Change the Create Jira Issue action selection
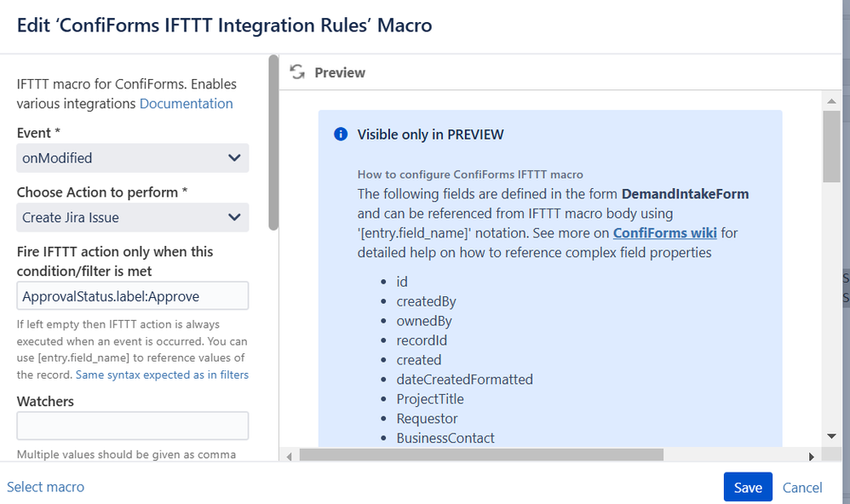This screenshot has height=504, width=850. 132,218
